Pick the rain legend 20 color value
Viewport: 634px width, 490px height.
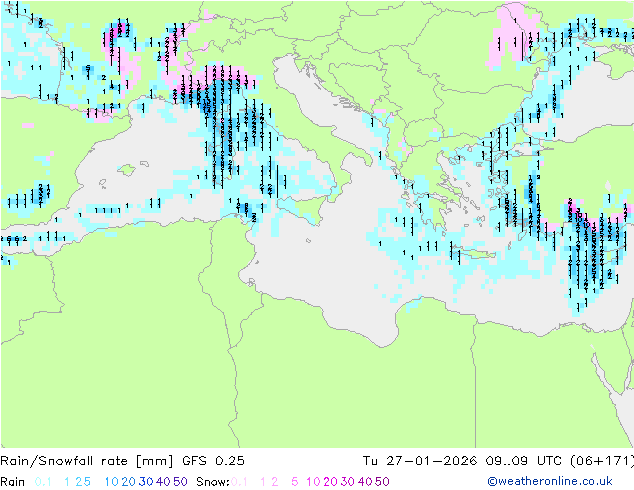[128, 482]
